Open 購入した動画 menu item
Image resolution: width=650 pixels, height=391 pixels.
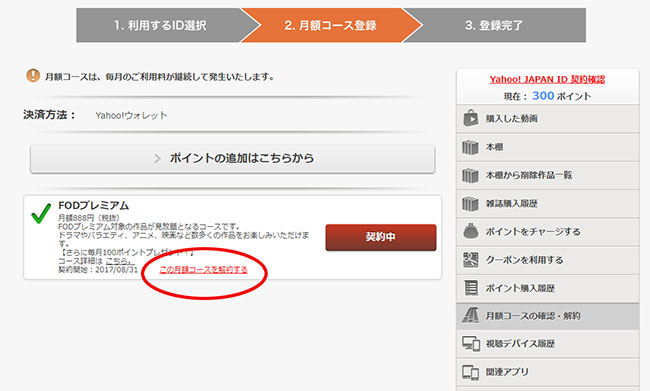(548, 119)
